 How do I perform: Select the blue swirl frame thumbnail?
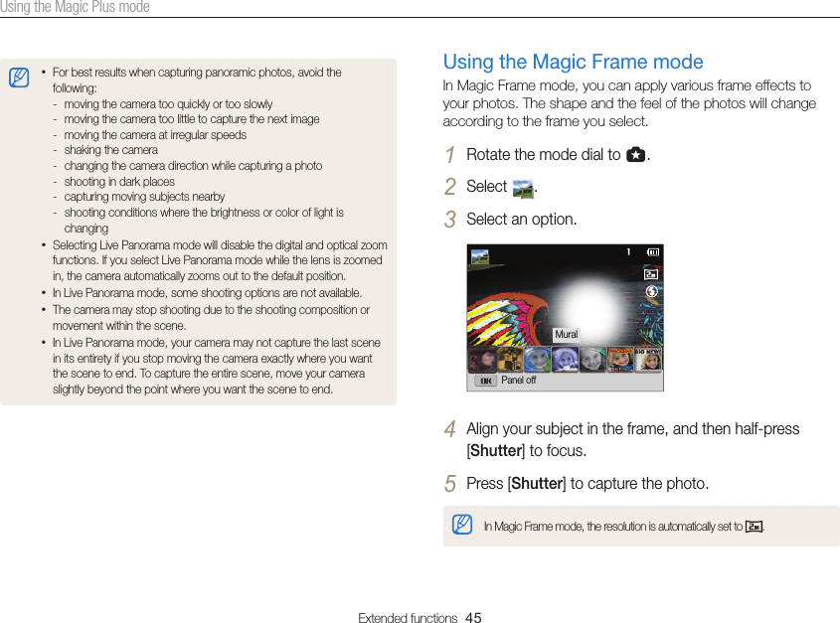tap(538, 359)
